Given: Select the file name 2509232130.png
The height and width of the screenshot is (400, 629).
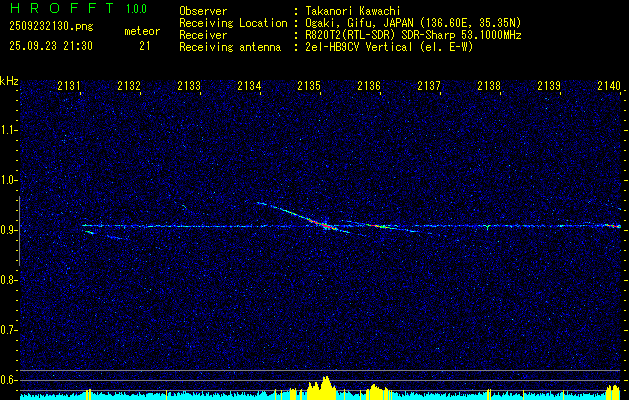Looking at the screenshot, I should [x=51, y=27].
